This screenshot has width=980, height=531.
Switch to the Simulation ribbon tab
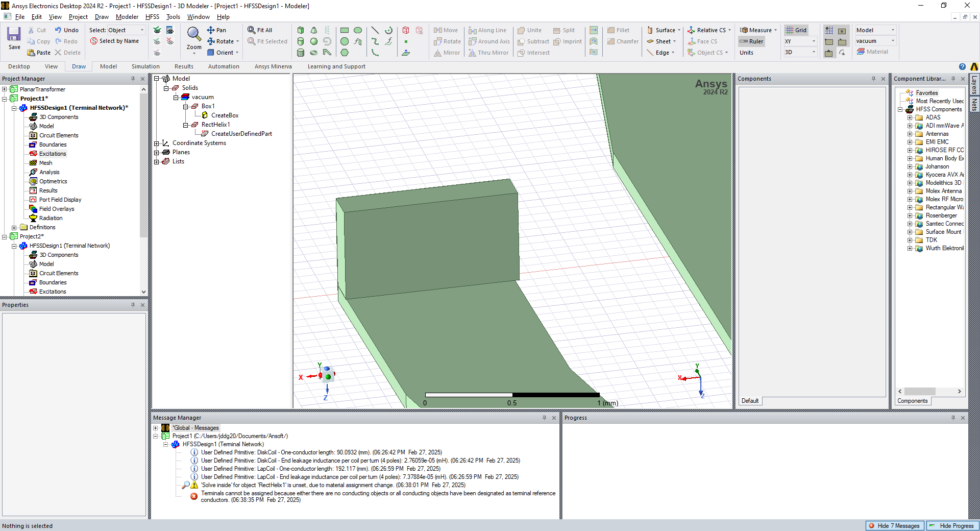(145, 66)
